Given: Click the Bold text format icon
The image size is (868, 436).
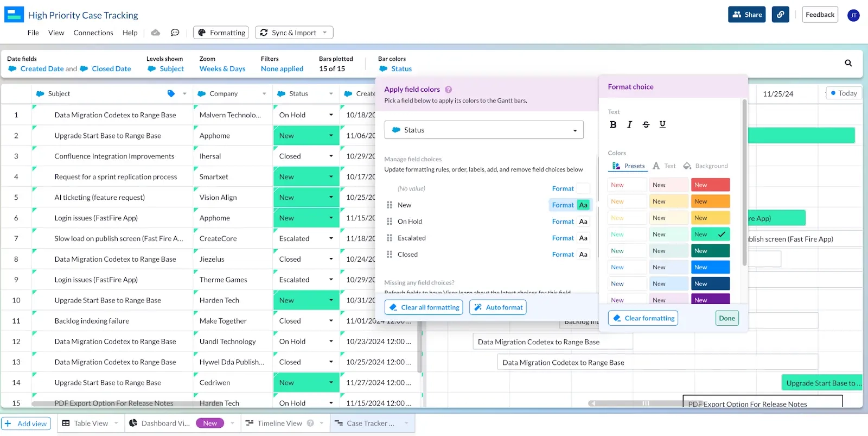Looking at the screenshot, I should (x=613, y=125).
